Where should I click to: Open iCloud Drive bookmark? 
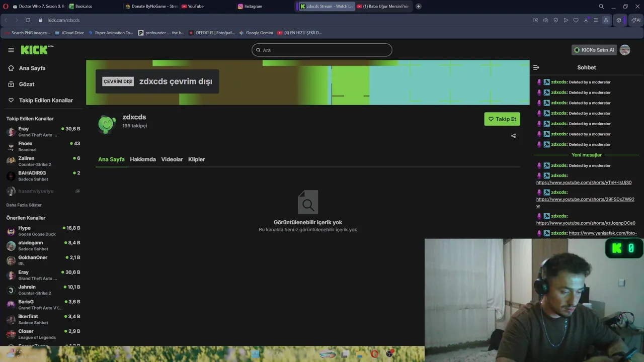click(69, 33)
